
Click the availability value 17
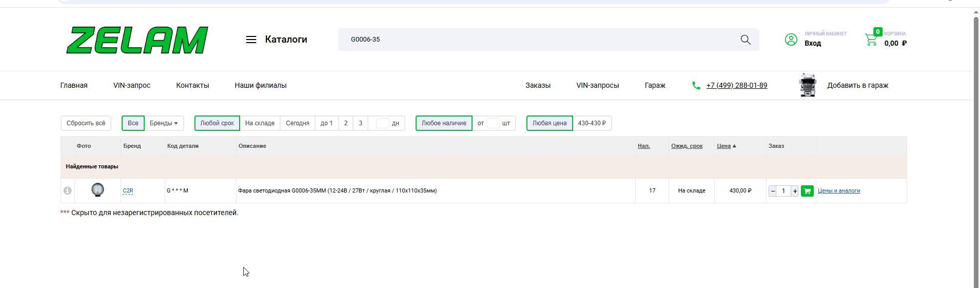coord(652,191)
